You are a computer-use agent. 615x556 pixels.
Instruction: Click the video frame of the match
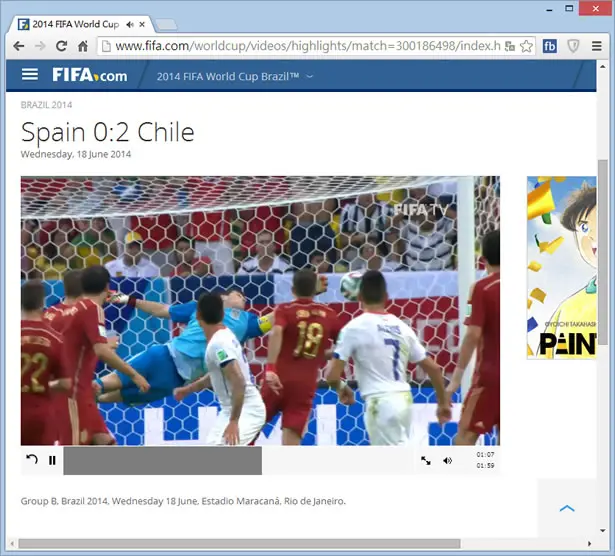260,311
